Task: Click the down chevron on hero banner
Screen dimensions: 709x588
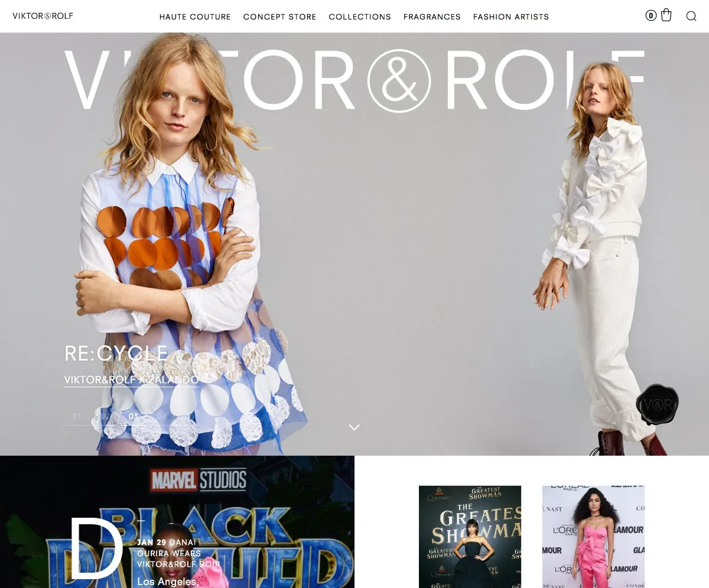Action: (354, 427)
